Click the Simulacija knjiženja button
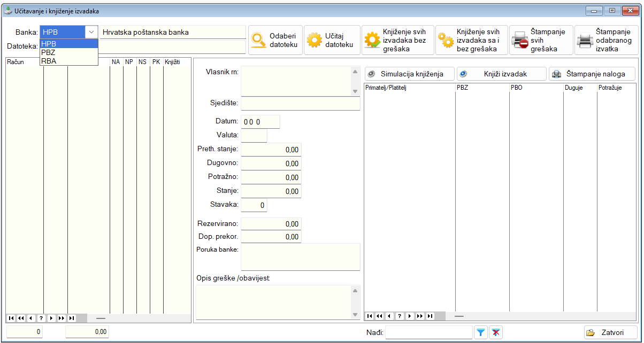The image size is (644, 343). point(410,74)
